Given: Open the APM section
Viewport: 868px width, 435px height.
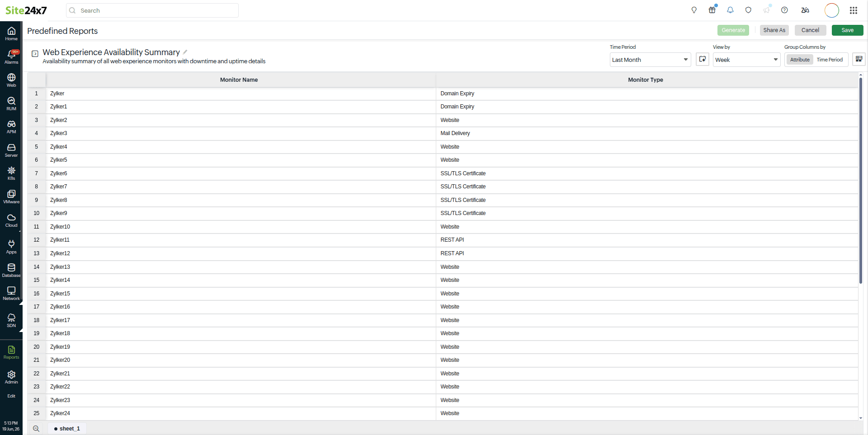Looking at the screenshot, I should point(11,127).
